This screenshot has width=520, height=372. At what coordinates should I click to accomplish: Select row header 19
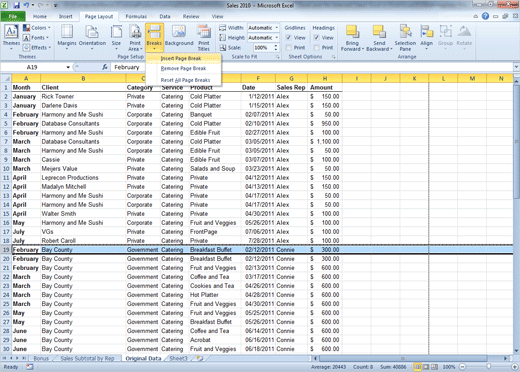[x=6, y=250]
